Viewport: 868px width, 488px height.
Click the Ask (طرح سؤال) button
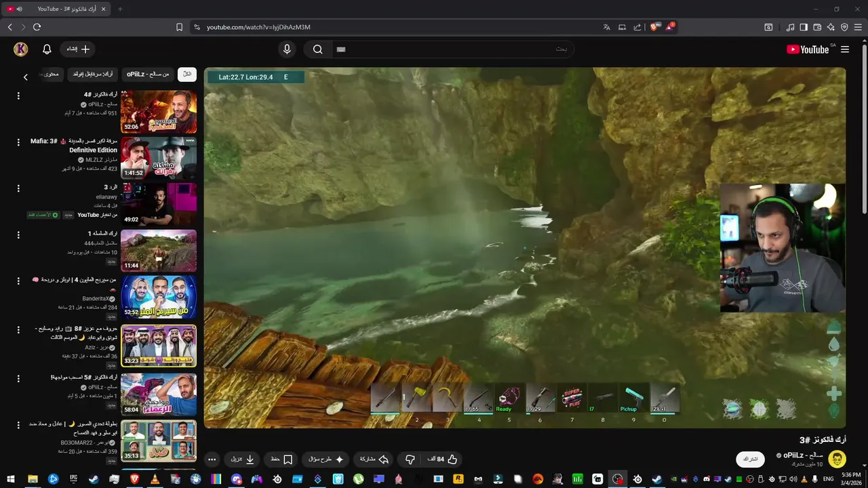[326, 459]
